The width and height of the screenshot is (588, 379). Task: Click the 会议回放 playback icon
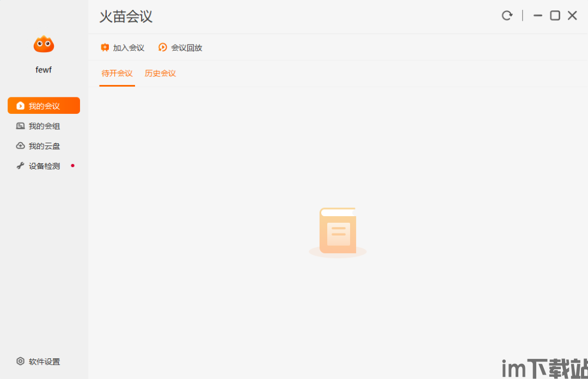click(x=162, y=47)
